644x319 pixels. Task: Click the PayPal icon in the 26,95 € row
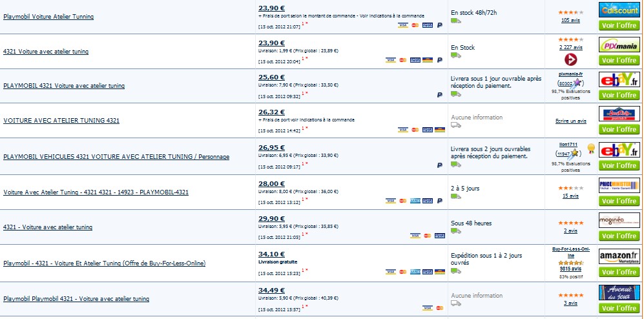[439, 165]
